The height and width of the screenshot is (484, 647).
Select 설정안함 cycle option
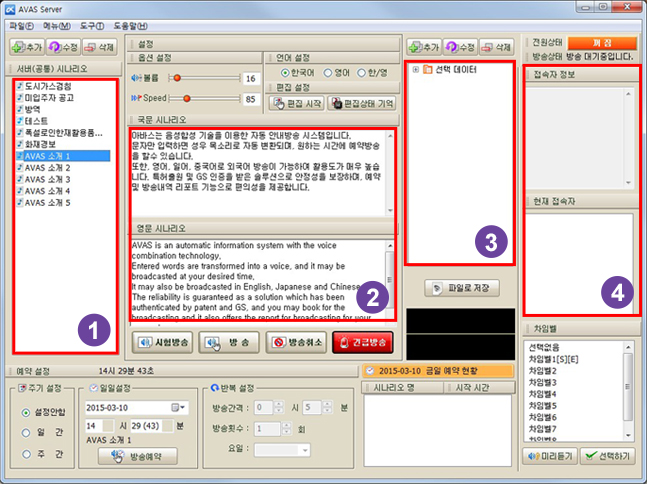click(x=26, y=412)
